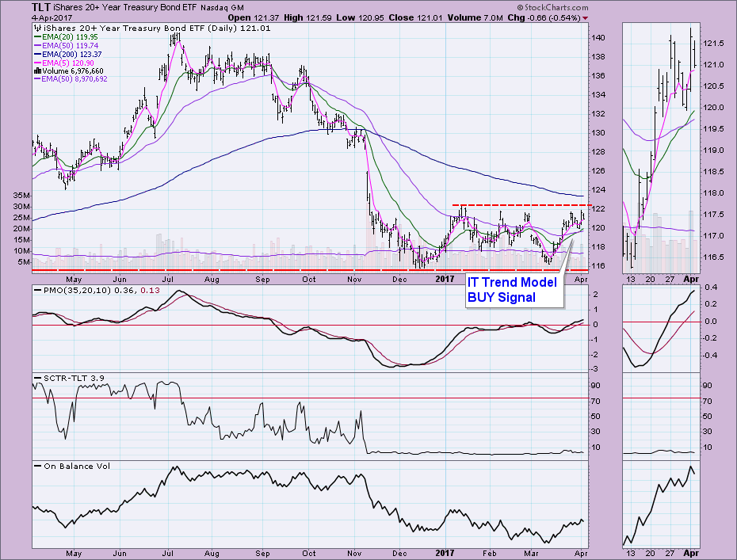The height and width of the screenshot is (560, 737).
Task: Click the pink EMA(5) legend line marker
Action: click(36, 63)
